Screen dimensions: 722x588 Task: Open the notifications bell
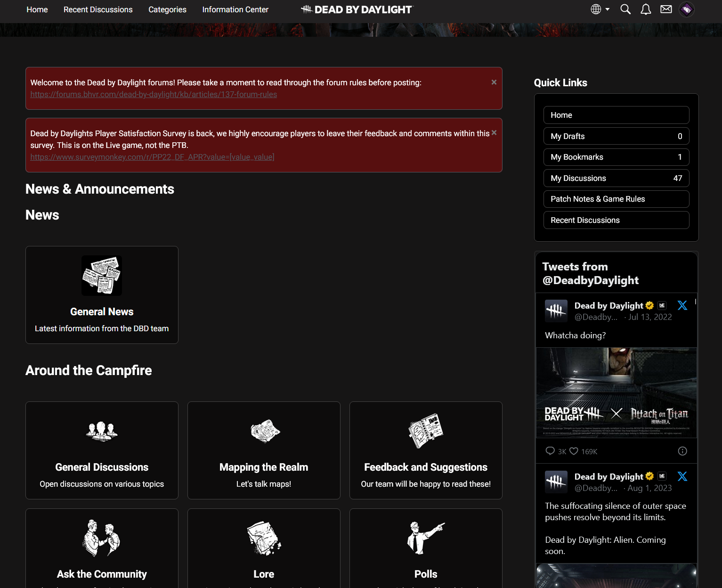[x=646, y=9]
